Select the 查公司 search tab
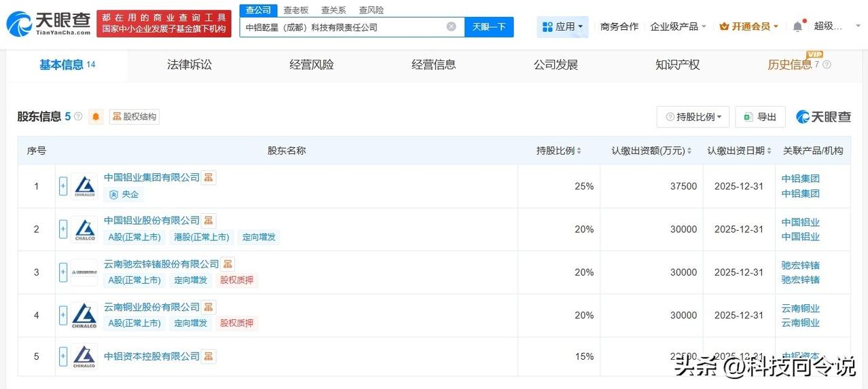This screenshot has height=389, width=868. [258, 10]
